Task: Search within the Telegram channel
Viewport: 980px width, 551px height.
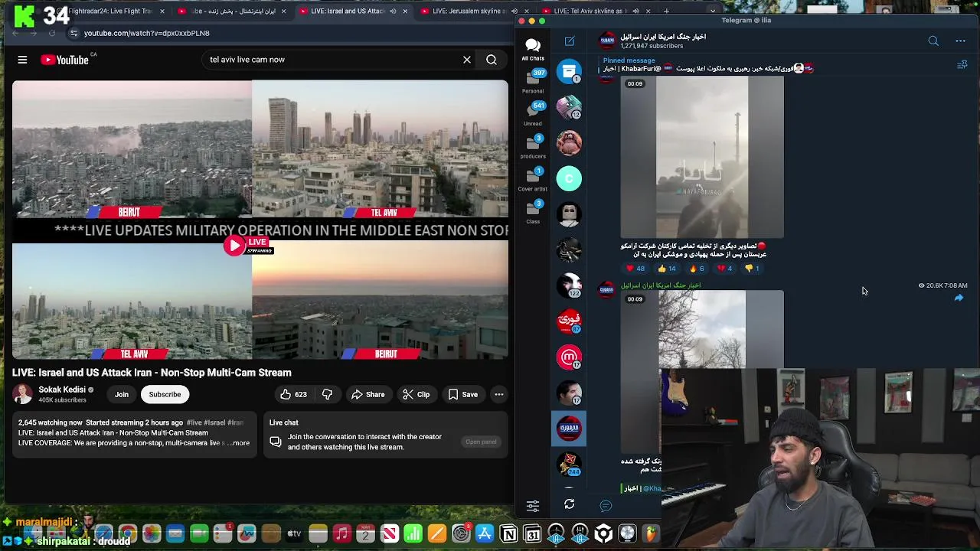Action: coord(933,41)
